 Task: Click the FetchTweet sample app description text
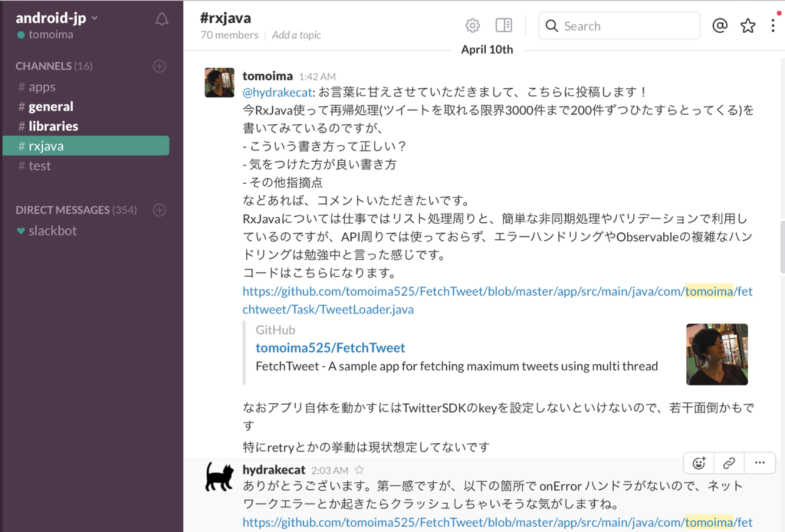[457, 366]
